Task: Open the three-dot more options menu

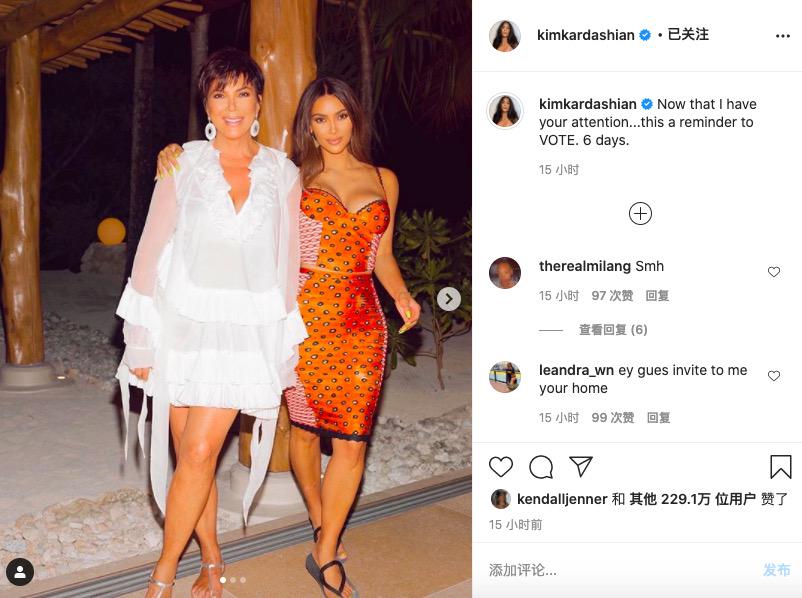Action: pyautogui.click(x=783, y=36)
